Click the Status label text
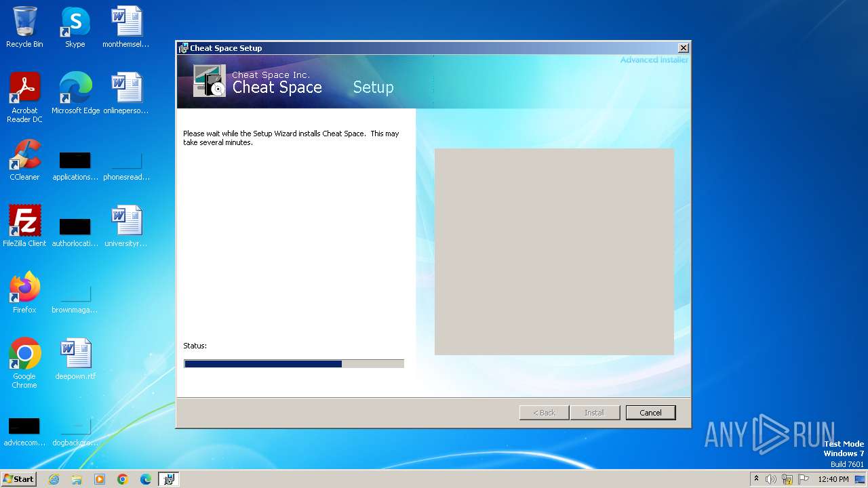This screenshot has height=488, width=868. [x=195, y=346]
